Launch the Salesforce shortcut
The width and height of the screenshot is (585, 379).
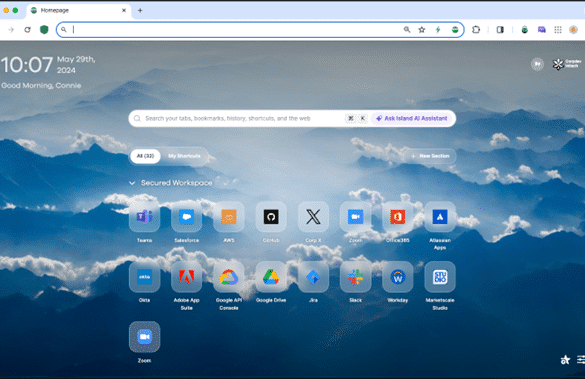pos(187,217)
